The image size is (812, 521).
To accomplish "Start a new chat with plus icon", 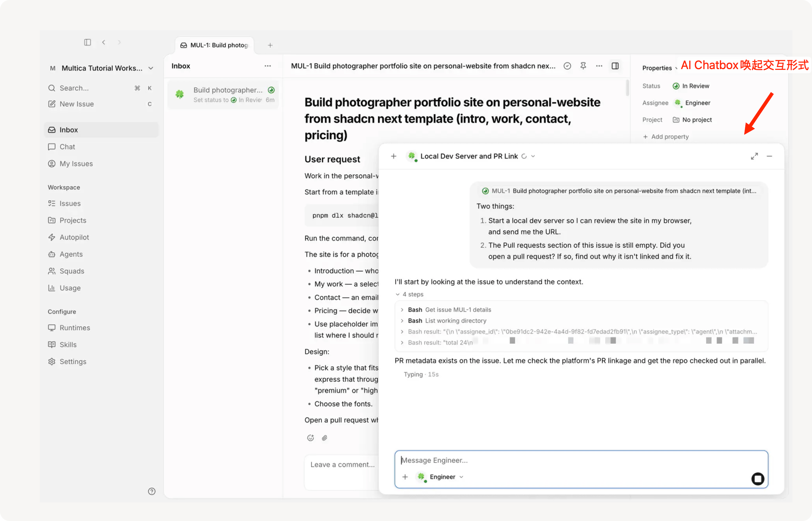I will 394,157.
